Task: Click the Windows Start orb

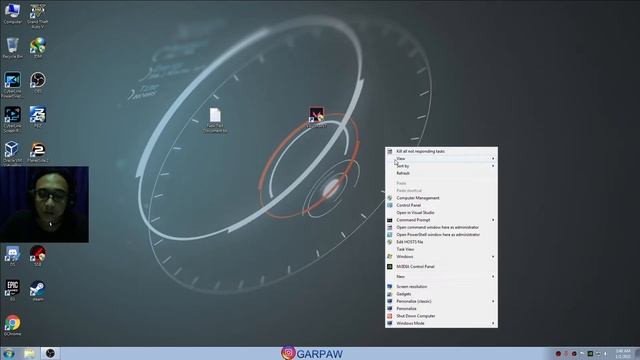Action: pos(9,353)
